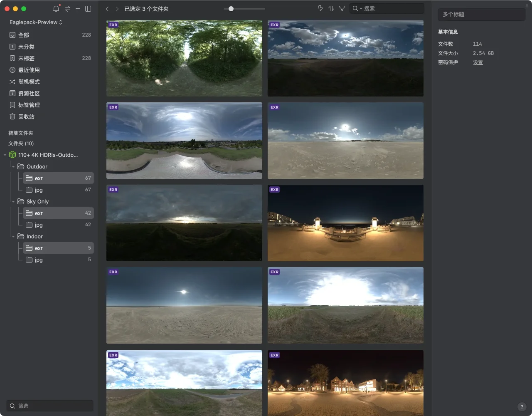Open 最近使用 in the sidebar
The height and width of the screenshot is (416, 532).
50,70
